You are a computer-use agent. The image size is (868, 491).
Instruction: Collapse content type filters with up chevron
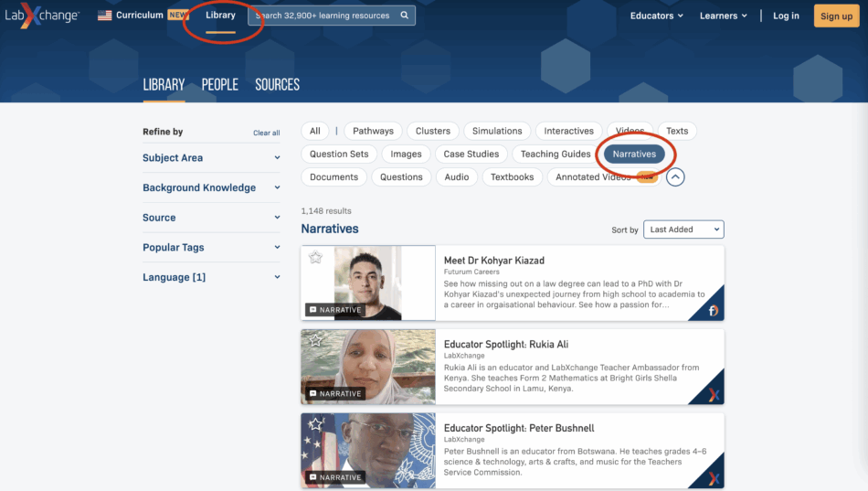point(675,177)
